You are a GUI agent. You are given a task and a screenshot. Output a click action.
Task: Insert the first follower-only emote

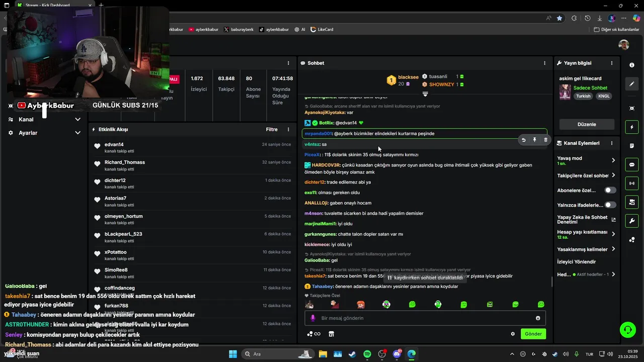click(309, 304)
